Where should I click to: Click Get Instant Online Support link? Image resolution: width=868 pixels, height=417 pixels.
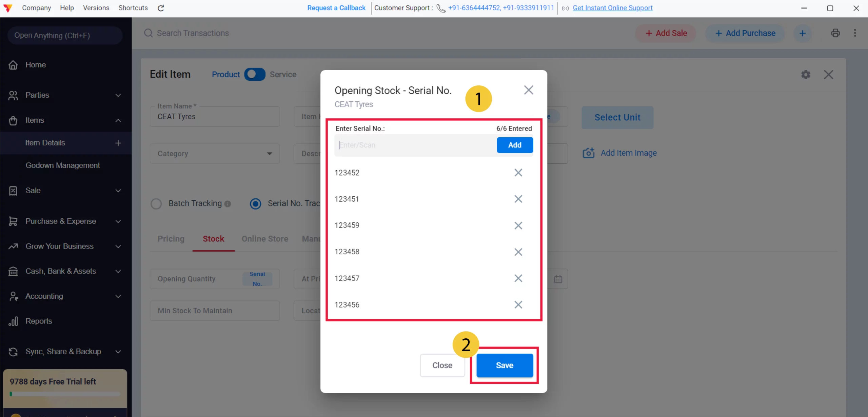pyautogui.click(x=612, y=8)
